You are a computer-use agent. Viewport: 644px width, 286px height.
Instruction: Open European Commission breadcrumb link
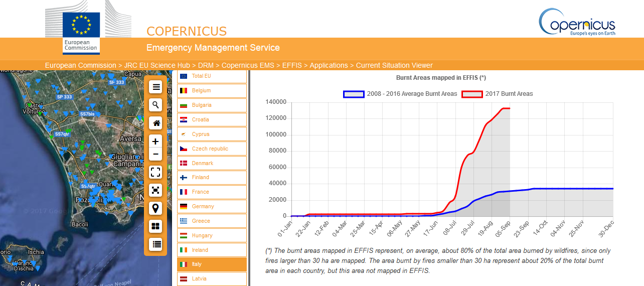pos(80,65)
